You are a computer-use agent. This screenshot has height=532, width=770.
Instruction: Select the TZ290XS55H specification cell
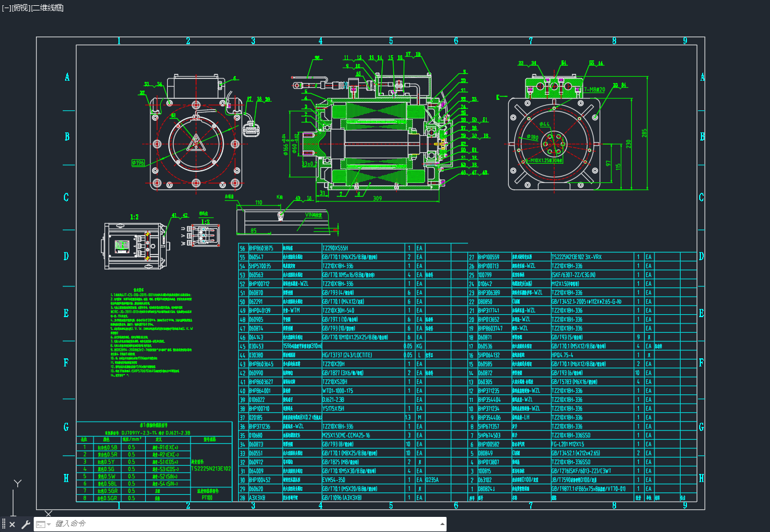point(335,248)
